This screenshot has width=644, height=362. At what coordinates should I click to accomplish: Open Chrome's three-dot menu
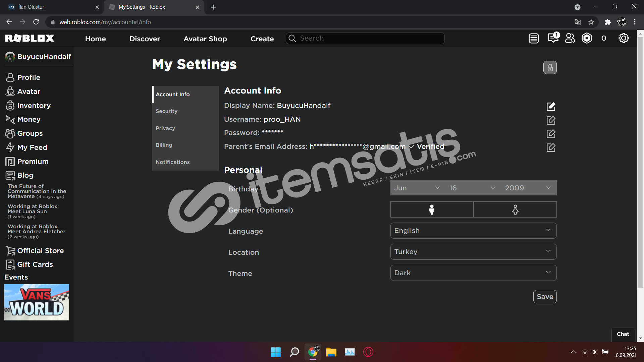[x=635, y=22]
